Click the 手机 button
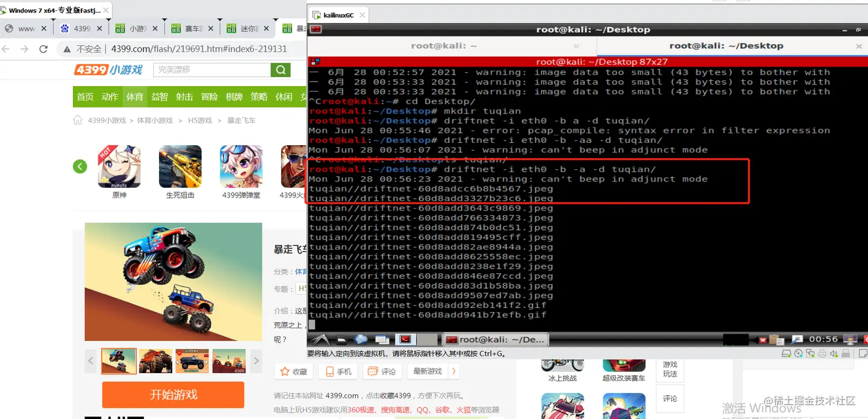Screen dimensions: 868x419 338,371
